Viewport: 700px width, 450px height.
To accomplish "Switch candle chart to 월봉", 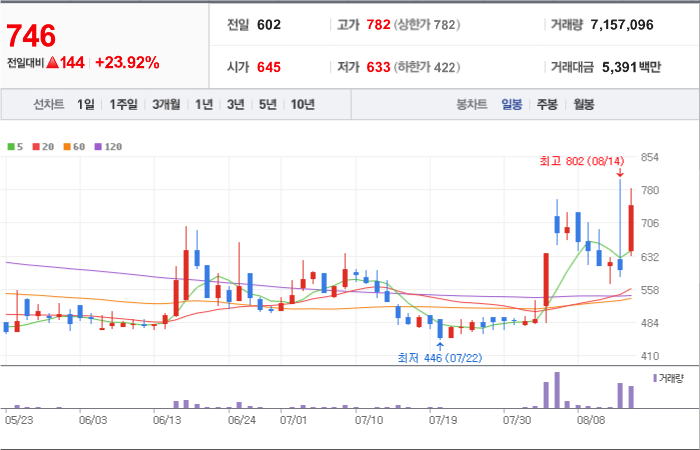I will (583, 105).
